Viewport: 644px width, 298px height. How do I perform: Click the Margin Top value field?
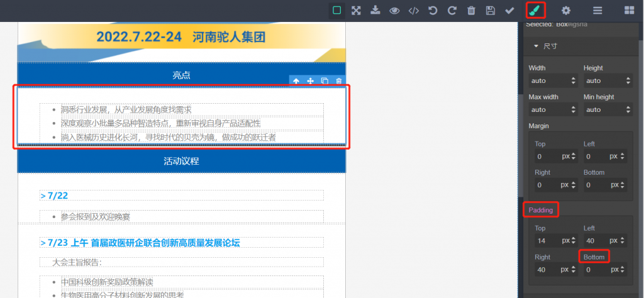click(547, 157)
